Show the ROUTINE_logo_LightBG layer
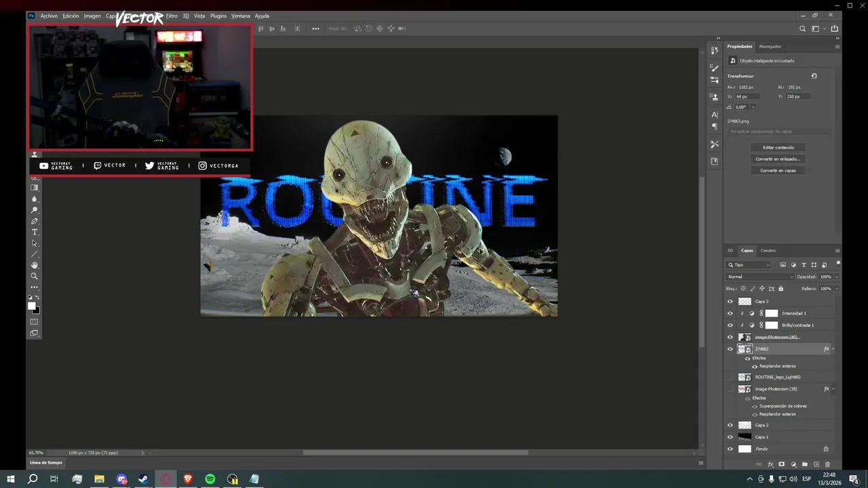 coord(730,377)
